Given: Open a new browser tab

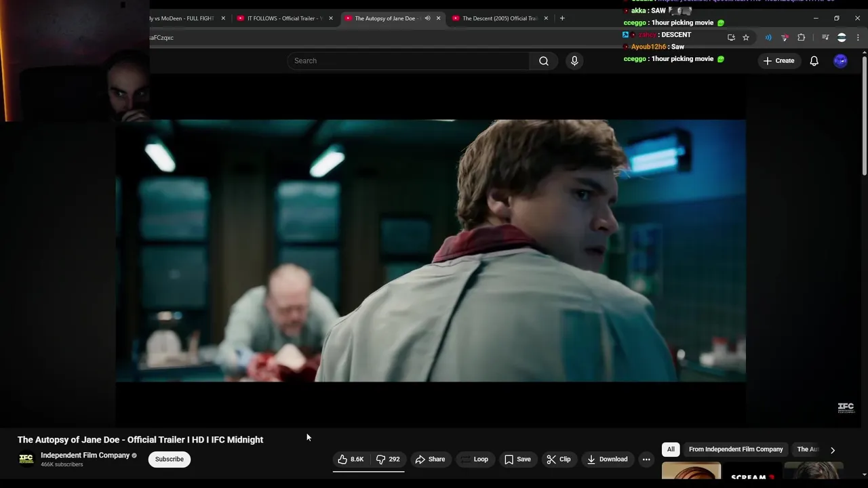Looking at the screenshot, I should pyautogui.click(x=561, y=18).
